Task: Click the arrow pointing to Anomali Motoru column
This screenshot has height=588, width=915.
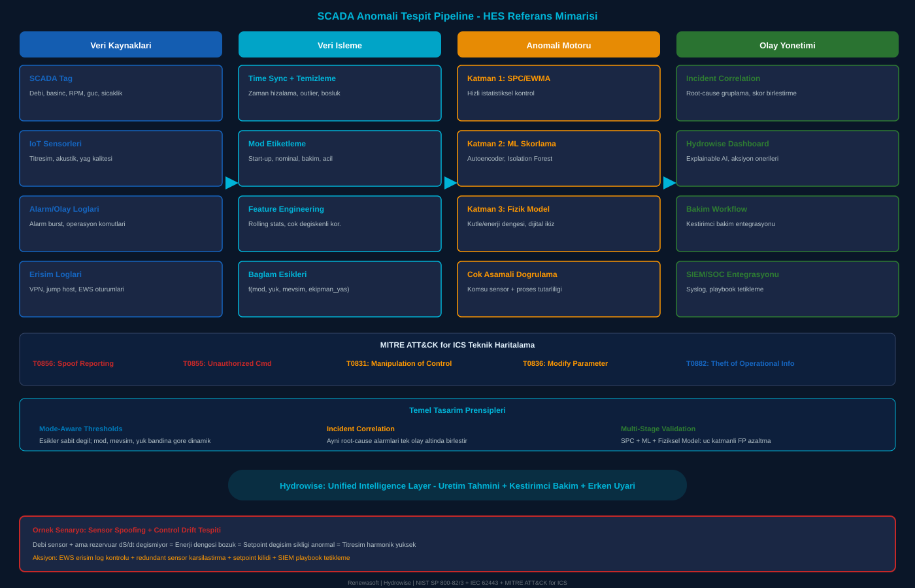Action: click(x=450, y=183)
